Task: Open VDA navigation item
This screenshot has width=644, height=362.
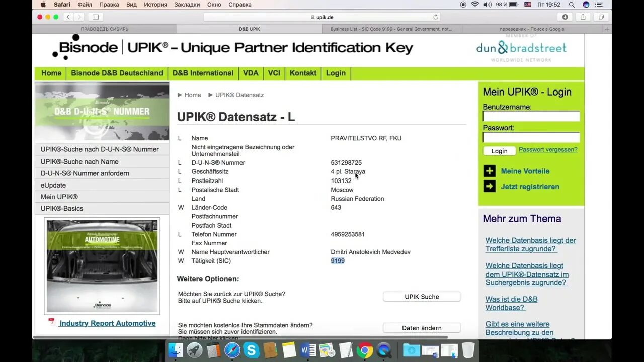Action: coord(251,73)
